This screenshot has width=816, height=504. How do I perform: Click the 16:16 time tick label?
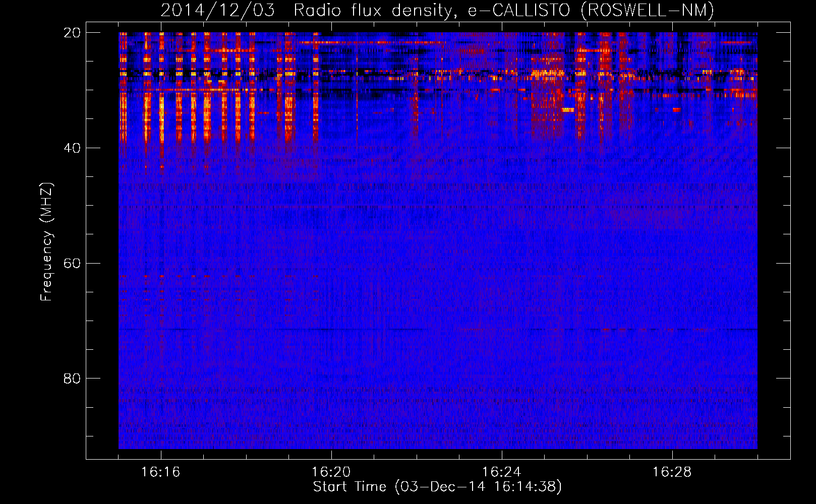(161, 472)
